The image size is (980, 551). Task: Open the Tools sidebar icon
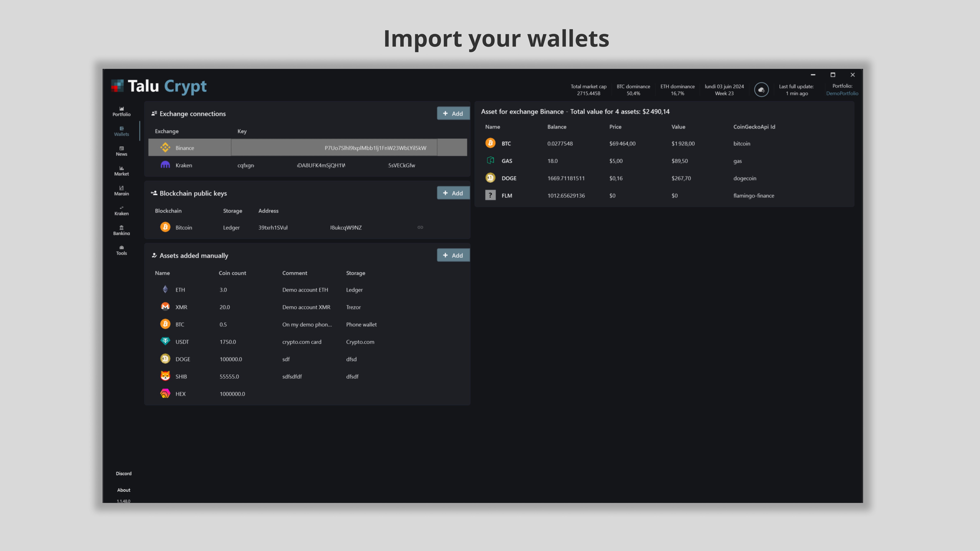121,250
